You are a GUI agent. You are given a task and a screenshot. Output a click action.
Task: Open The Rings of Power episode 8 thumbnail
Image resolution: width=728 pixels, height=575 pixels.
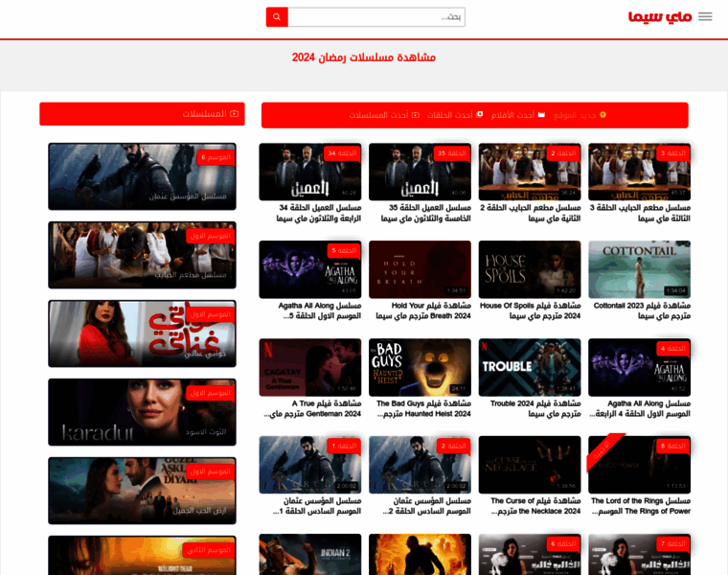[x=639, y=465]
